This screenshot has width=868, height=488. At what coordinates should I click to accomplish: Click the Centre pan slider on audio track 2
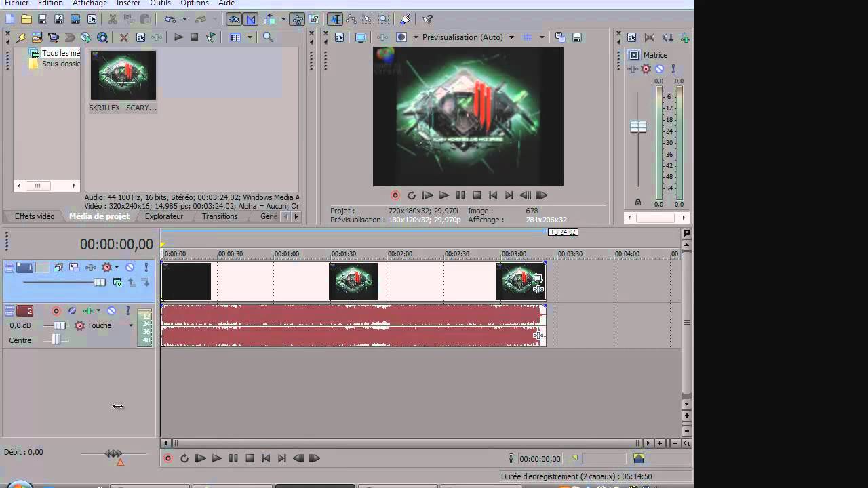pos(56,340)
